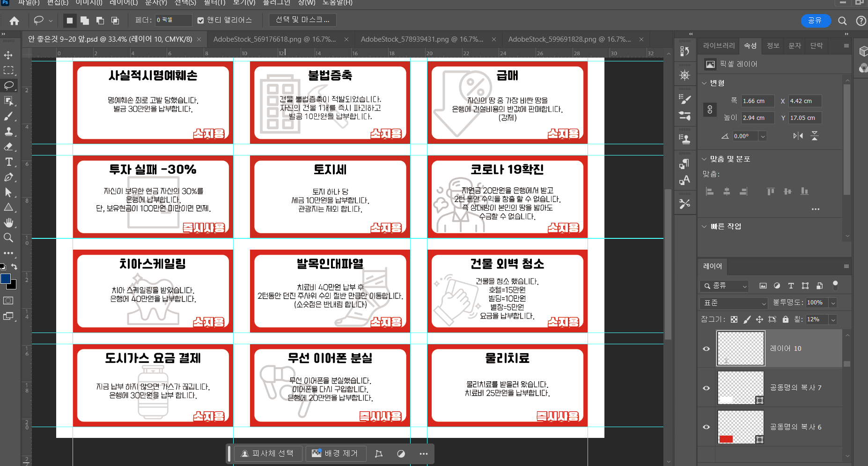Select the Move tool
This screenshot has width=868, height=466.
pos(8,55)
